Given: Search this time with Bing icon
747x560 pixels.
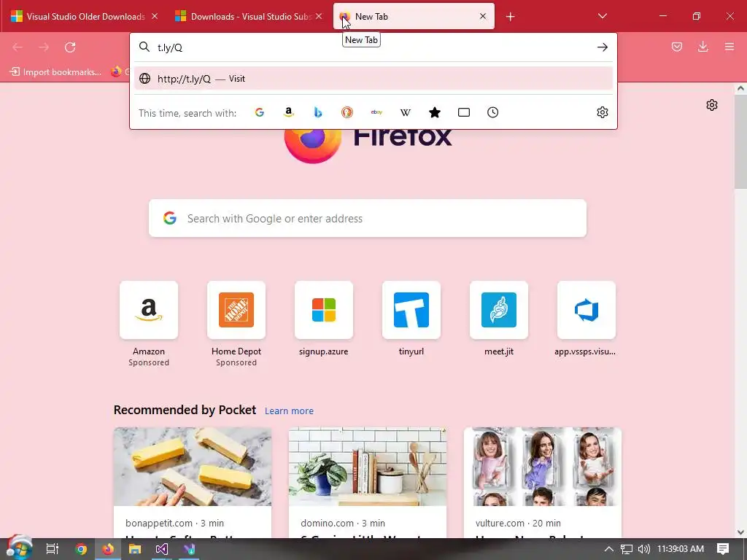Looking at the screenshot, I should click(318, 112).
